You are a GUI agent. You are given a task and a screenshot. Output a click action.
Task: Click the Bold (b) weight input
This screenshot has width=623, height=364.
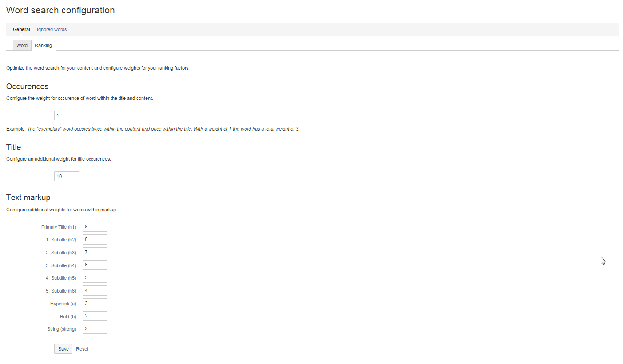tap(95, 316)
